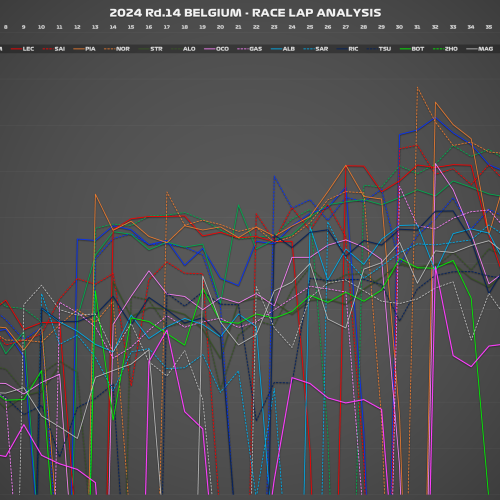Image resolution: width=500 pixels, height=500 pixels.
Task: Select the ALO legend entry
Action: [183, 49]
